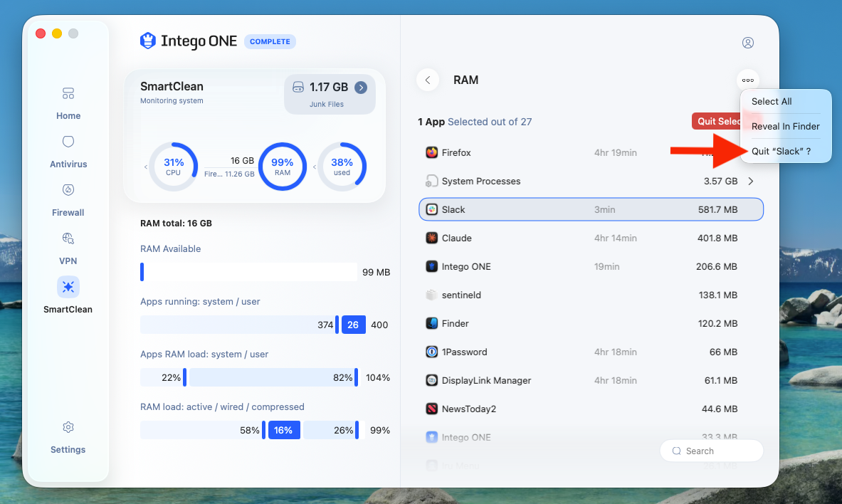842x504 pixels.
Task: Click the RAM Available bar
Action: point(248,272)
